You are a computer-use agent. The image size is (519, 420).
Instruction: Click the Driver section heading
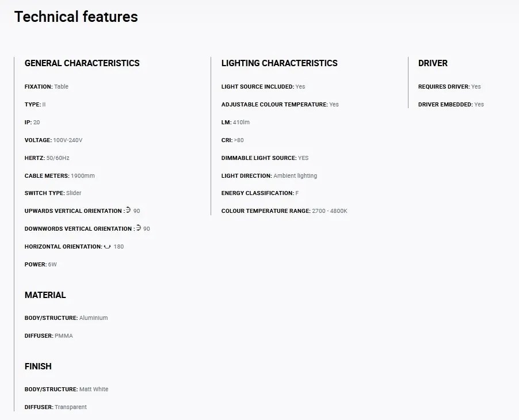pos(433,63)
